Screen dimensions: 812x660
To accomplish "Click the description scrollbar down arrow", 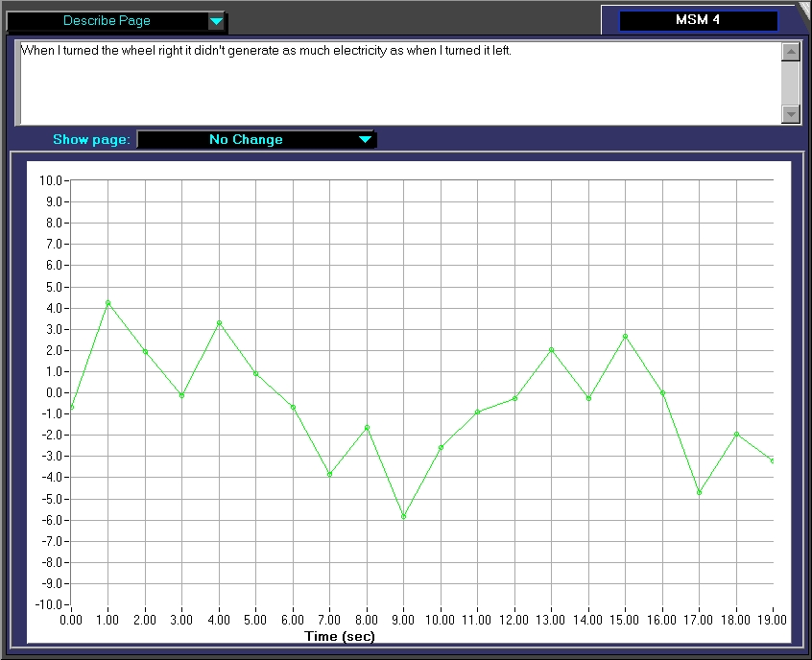I will pos(791,114).
